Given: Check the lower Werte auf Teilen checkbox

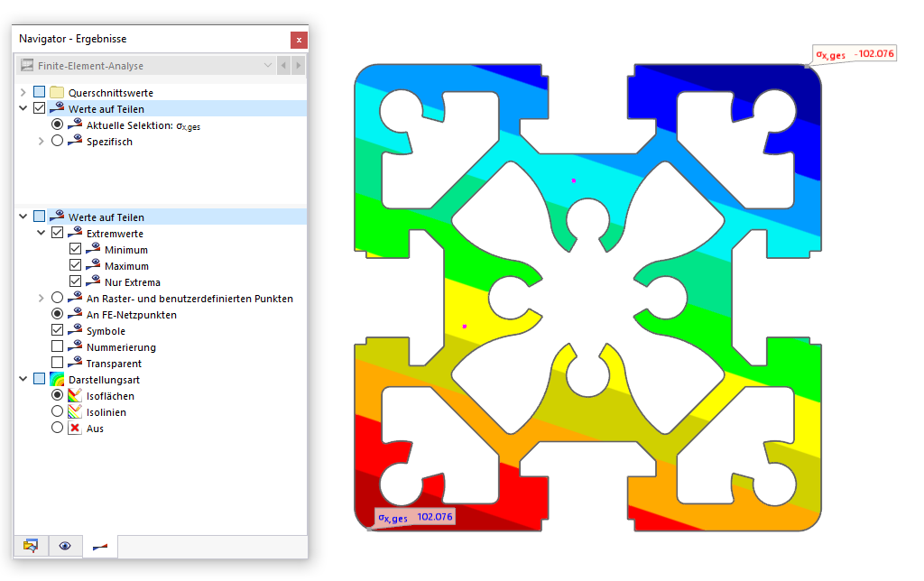Looking at the screenshot, I should click(x=40, y=217).
